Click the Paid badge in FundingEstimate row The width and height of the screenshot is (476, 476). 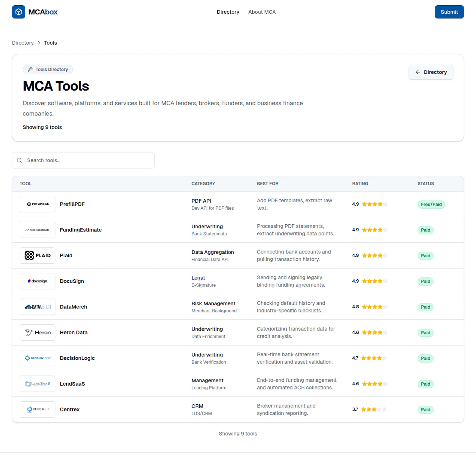coord(425,230)
